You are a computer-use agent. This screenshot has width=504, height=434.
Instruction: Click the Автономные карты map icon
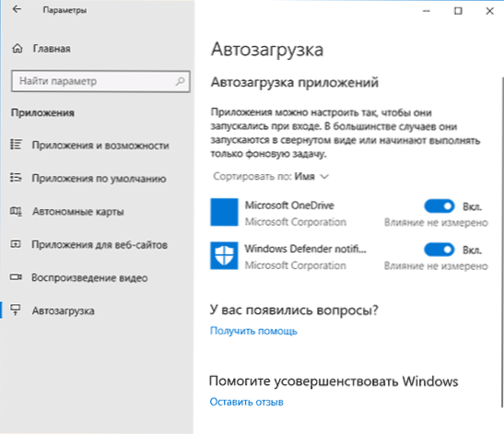coord(16,211)
